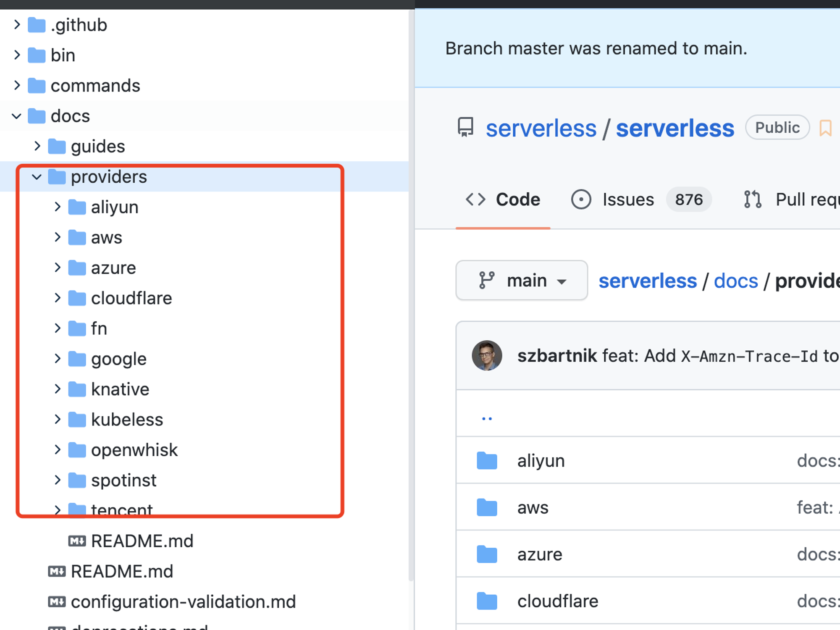Open the Code tab

tap(503, 199)
